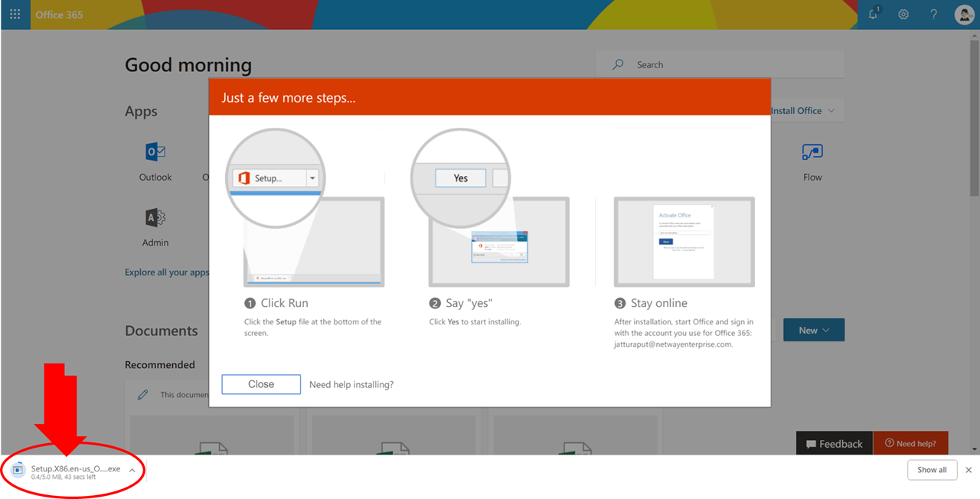
Task: Expand the New document dropdown
Action: click(x=814, y=330)
